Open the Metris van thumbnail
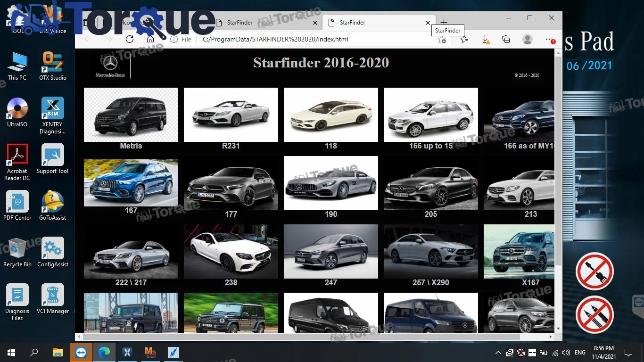 pos(131,115)
